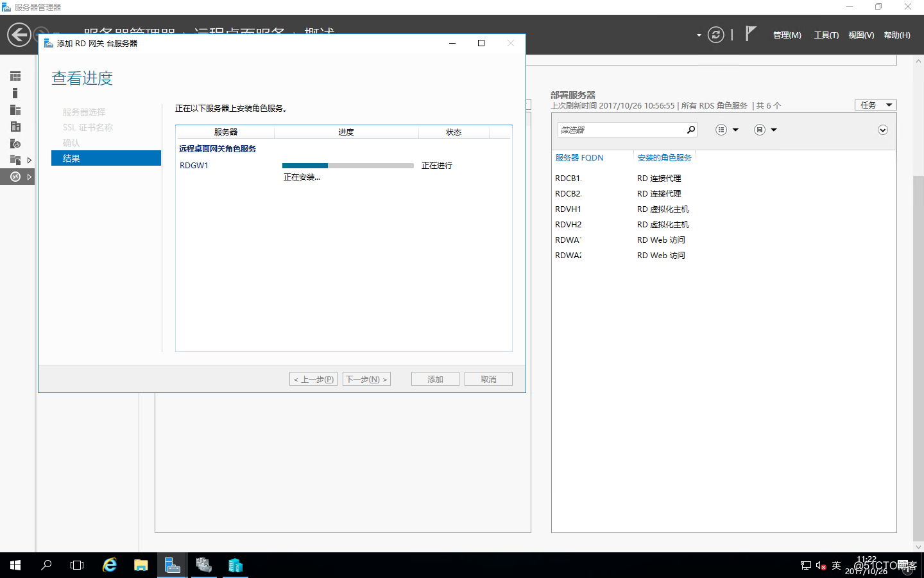This screenshot has width=924, height=578.
Task: Open the notifications flag icon
Action: [x=750, y=33]
